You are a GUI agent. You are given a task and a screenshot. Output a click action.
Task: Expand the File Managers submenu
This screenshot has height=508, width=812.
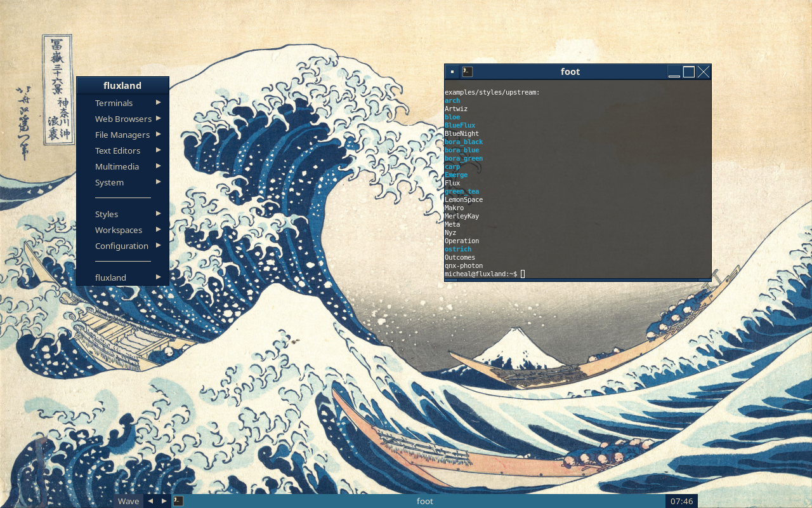pyautogui.click(x=123, y=135)
